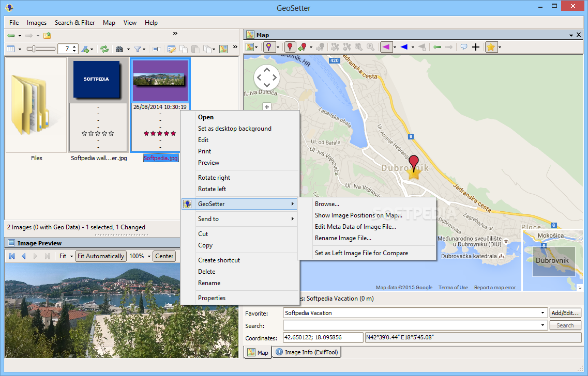The height and width of the screenshot is (376, 588).
Task: Click the green refresh arrows icon
Action: (104, 49)
